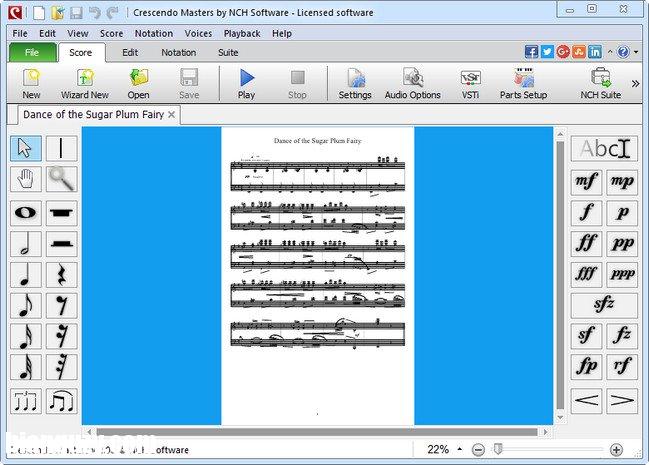649x465 pixels.
Task: Insert crescendo hairpin
Action: pos(587,400)
